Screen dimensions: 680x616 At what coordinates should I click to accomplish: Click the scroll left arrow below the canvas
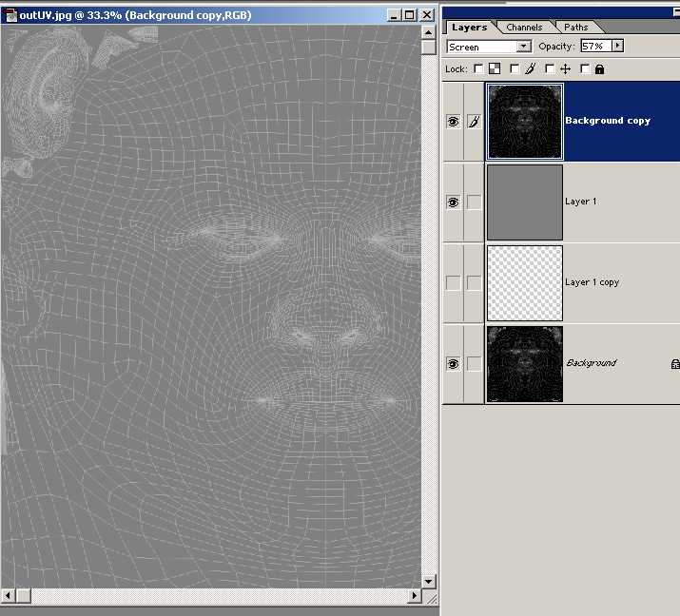point(9,595)
